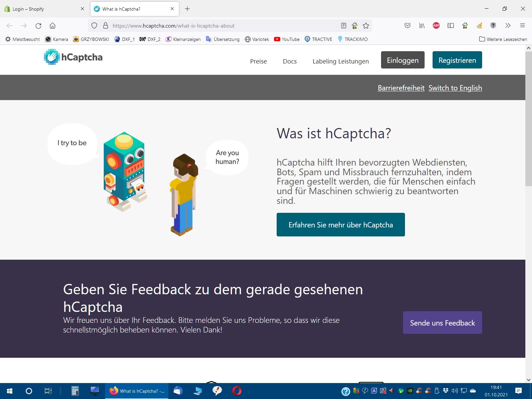Open the TRACKIMO bookmark

click(353, 39)
